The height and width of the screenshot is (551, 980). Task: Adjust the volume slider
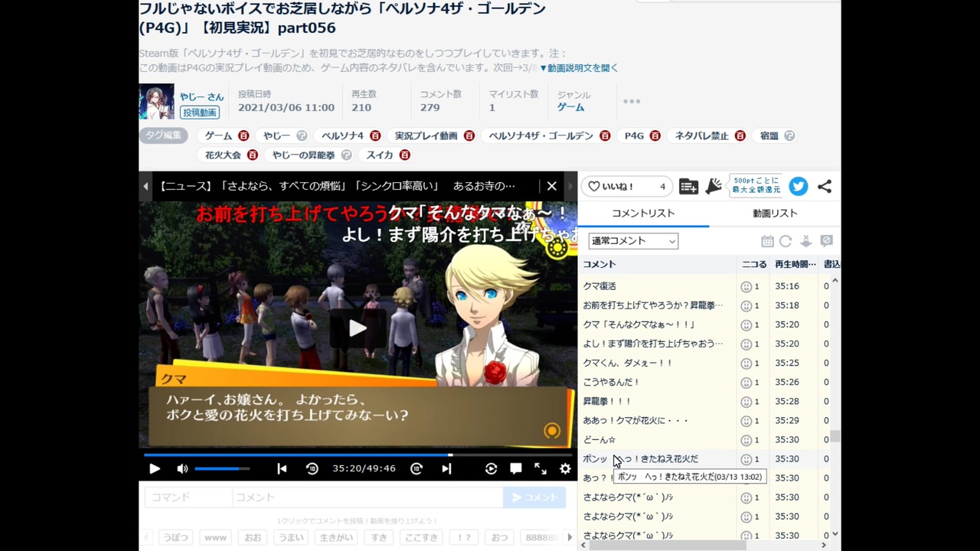[x=222, y=468]
